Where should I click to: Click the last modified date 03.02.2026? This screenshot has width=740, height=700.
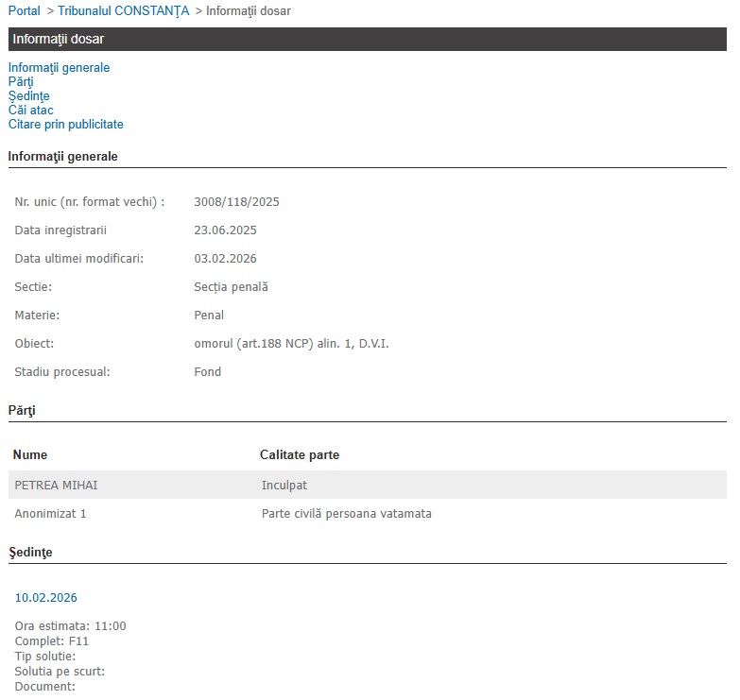pyautogui.click(x=225, y=259)
